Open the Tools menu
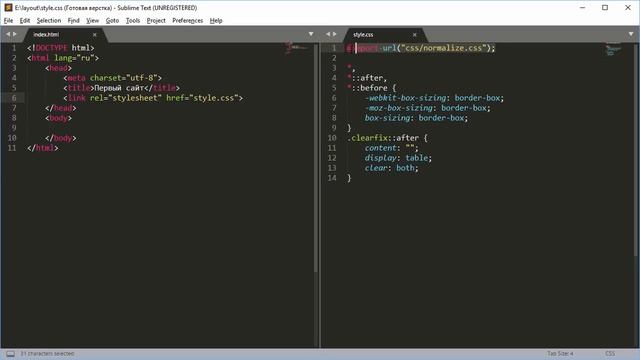Image resolution: width=640 pixels, height=360 pixels. point(133,20)
